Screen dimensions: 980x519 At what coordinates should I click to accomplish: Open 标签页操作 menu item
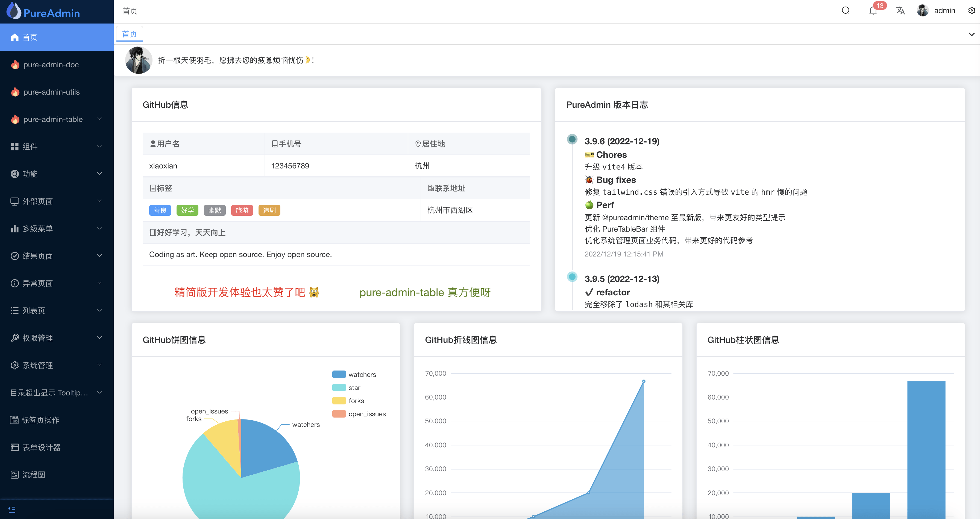[57, 420]
